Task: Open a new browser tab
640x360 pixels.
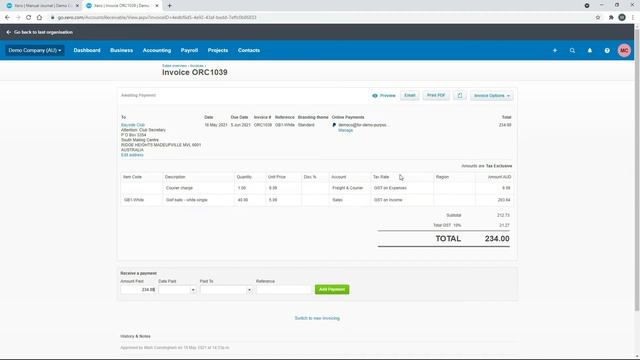Action: coord(169,6)
